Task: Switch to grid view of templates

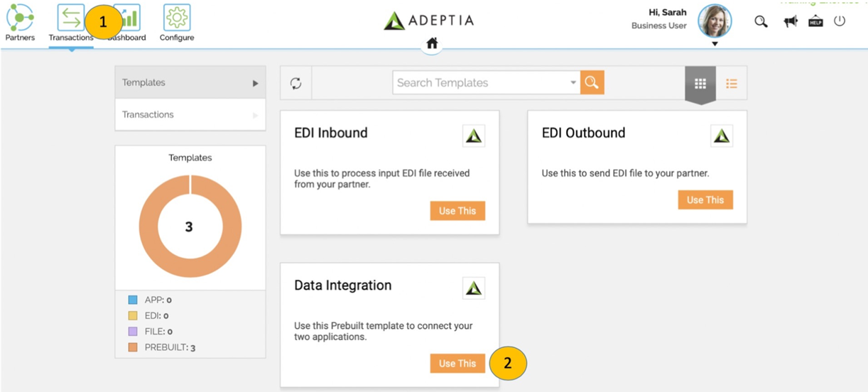Action: pos(700,83)
